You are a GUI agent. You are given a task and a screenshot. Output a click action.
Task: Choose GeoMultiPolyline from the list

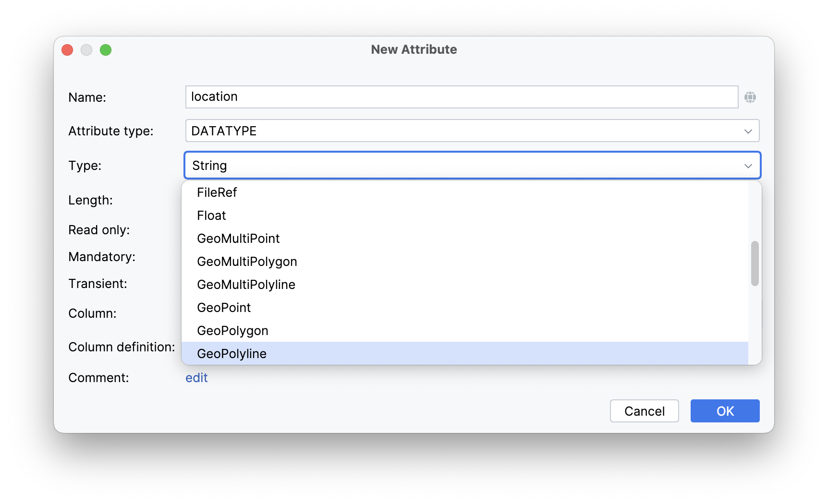(246, 285)
